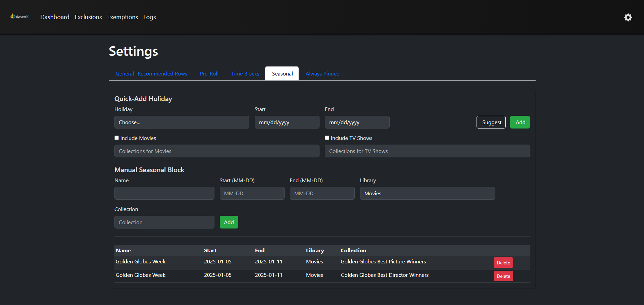Screen dimensions: 644x305
Task: Open the Exclusions page
Action: coord(88,17)
